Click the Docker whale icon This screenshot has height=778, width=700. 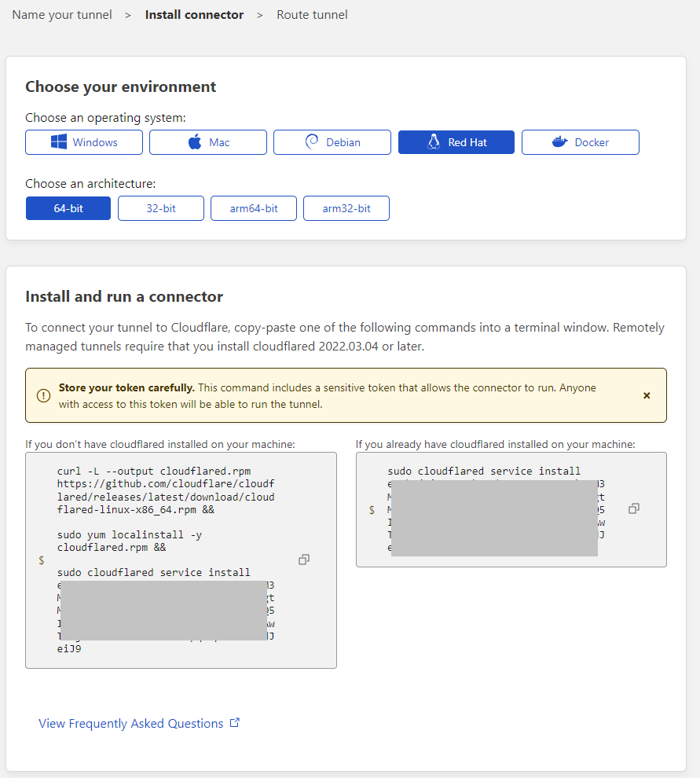pyautogui.click(x=559, y=142)
